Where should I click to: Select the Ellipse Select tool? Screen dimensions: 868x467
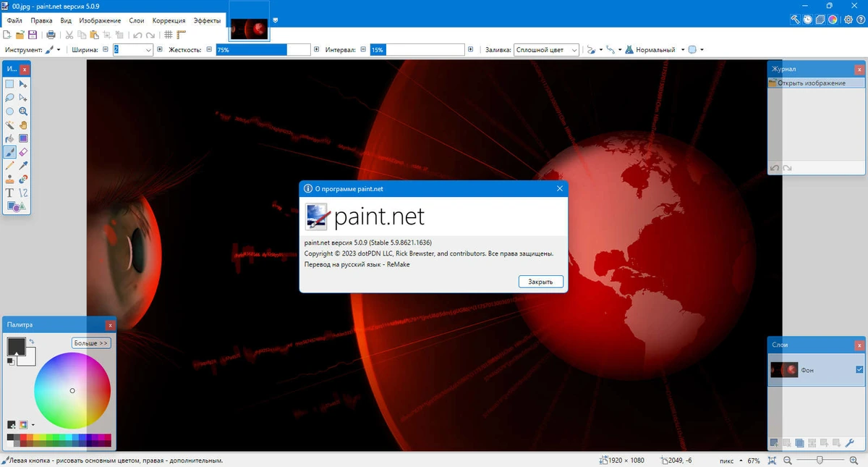click(9, 112)
